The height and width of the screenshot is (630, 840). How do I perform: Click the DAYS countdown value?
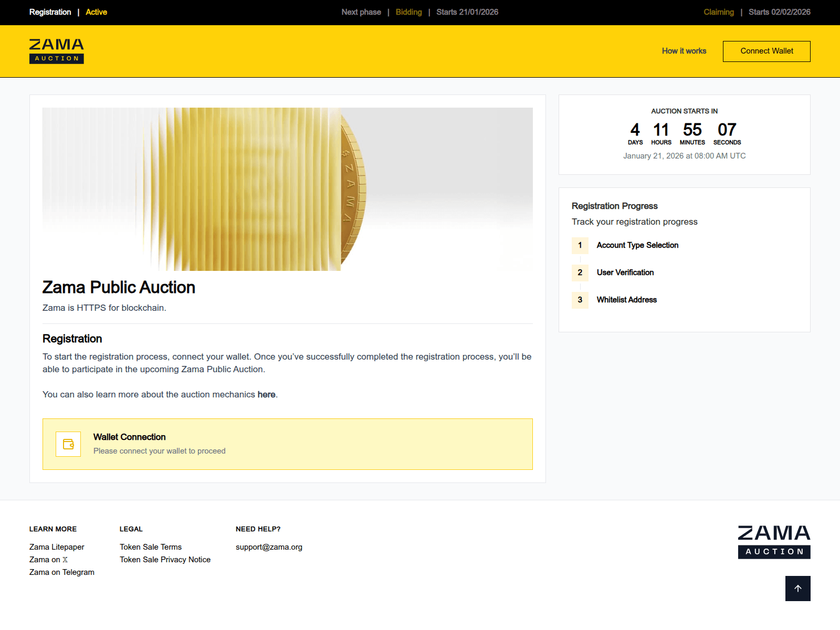point(635,130)
